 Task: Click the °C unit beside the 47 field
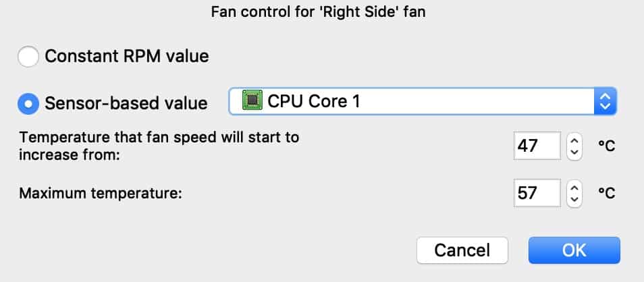pos(607,146)
